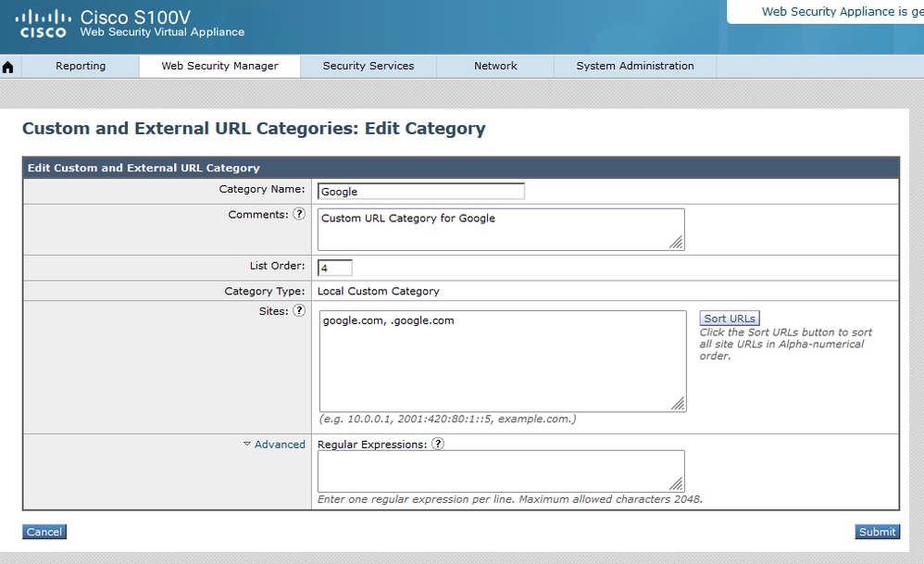Open help icon next to Comments
This screenshot has width=924, height=564.
[x=299, y=214]
